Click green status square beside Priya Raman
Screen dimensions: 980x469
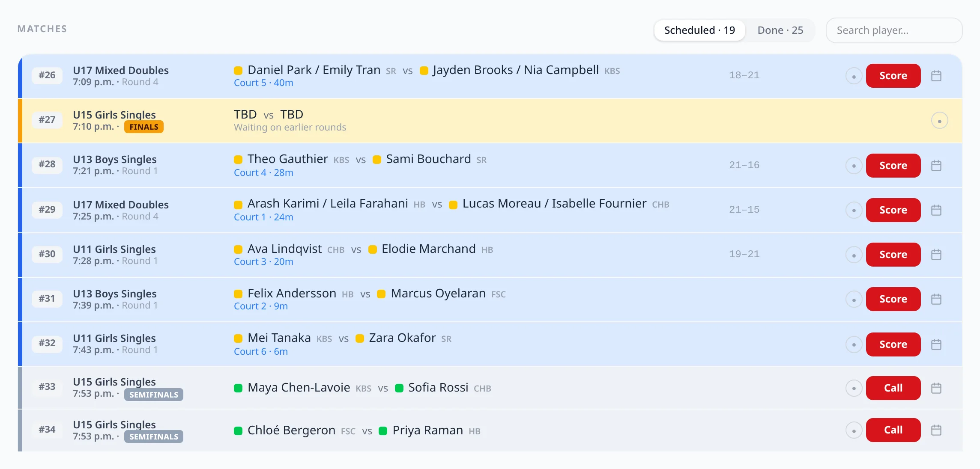(383, 431)
